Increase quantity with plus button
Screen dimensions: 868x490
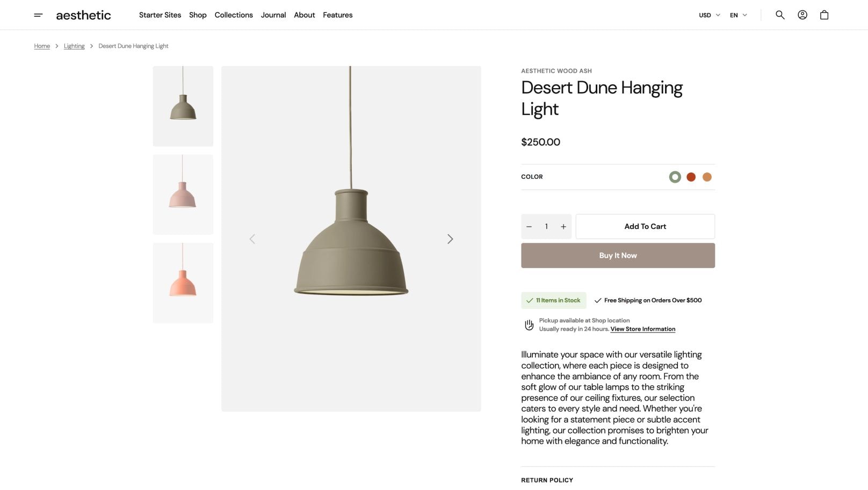(x=563, y=227)
